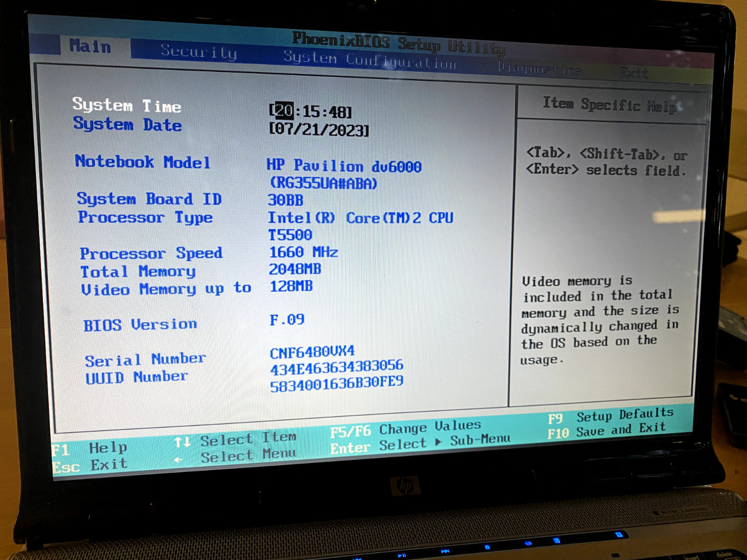Open the Security tab

pos(199,51)
